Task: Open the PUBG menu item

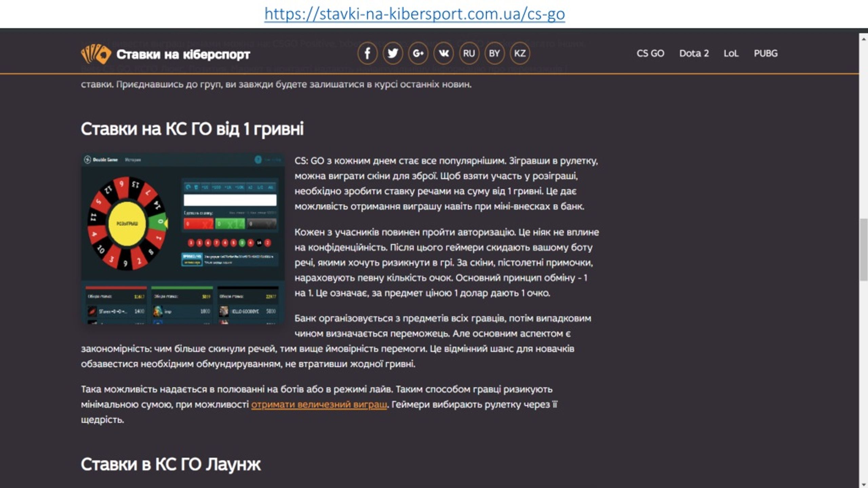Action: 766,53
